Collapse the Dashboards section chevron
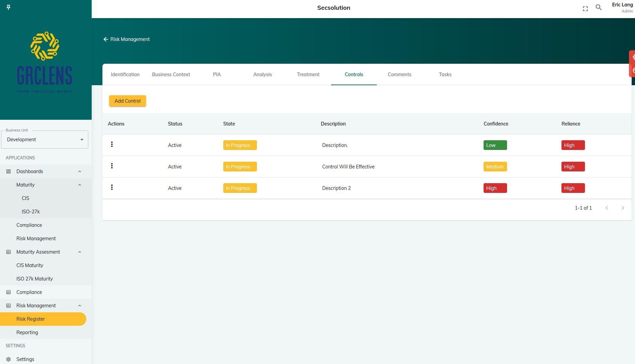 [80, 171]
